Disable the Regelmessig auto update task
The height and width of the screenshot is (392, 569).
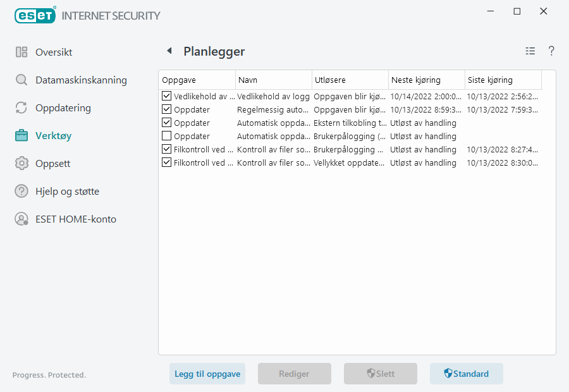pos(167,109)
